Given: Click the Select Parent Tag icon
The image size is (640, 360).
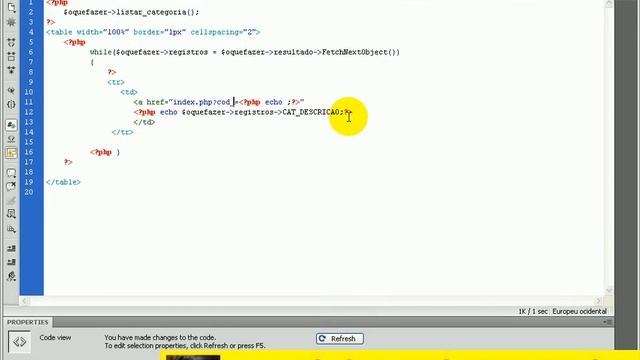Looking at the screenshot, I should pyautogui.click(x=11, y=90).
